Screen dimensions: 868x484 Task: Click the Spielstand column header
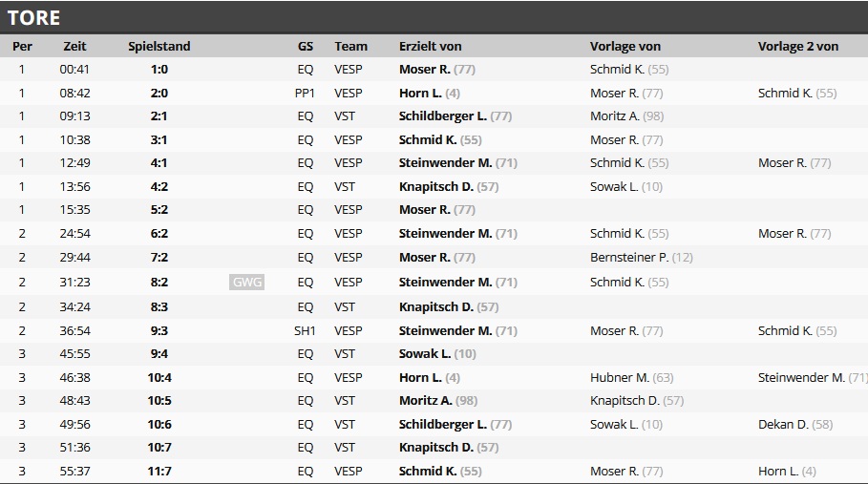(159, 46)
